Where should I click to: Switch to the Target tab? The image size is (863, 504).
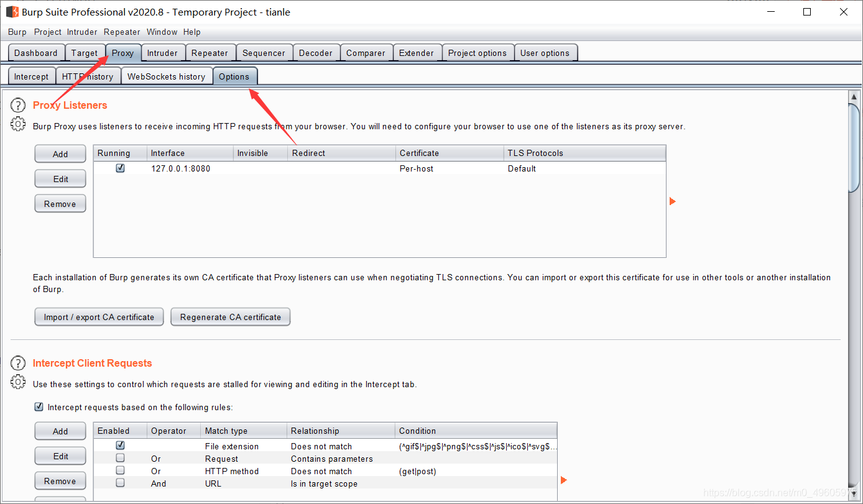coord(85,53)
